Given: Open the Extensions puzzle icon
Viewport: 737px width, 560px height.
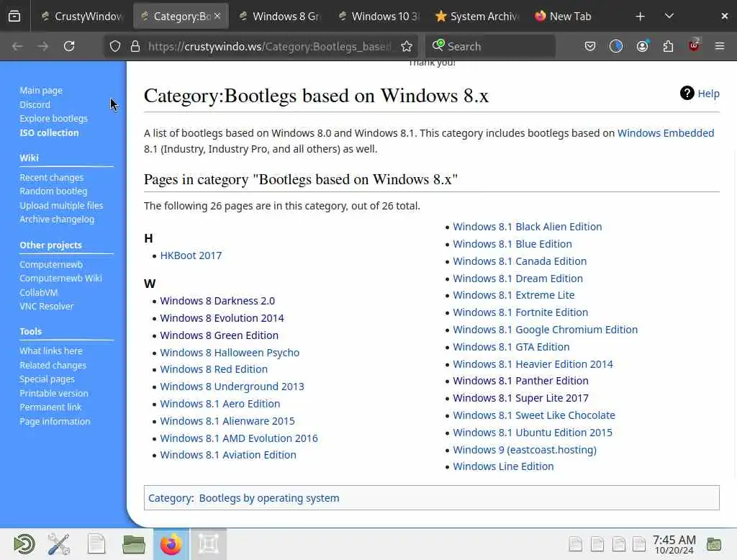Looking at the screenshot, I should pos(668,46).
